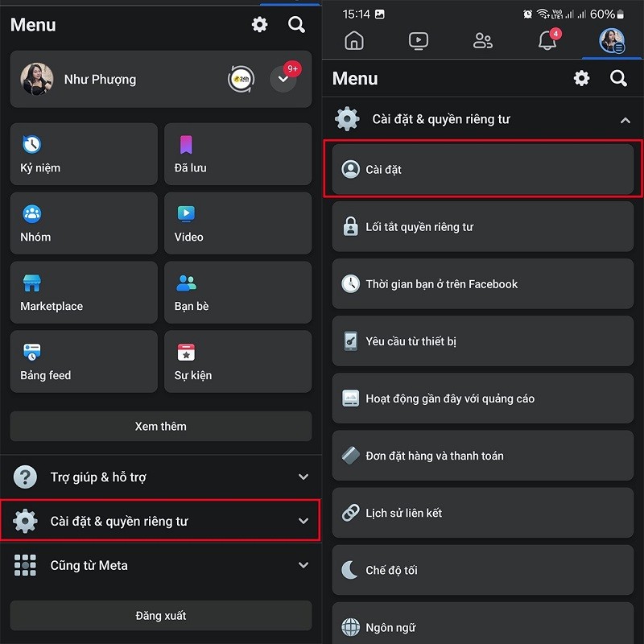Viewport: 644px width, 644px height.
Task: Open Đã lưu saved items
Action: click(x=237, y=154)
